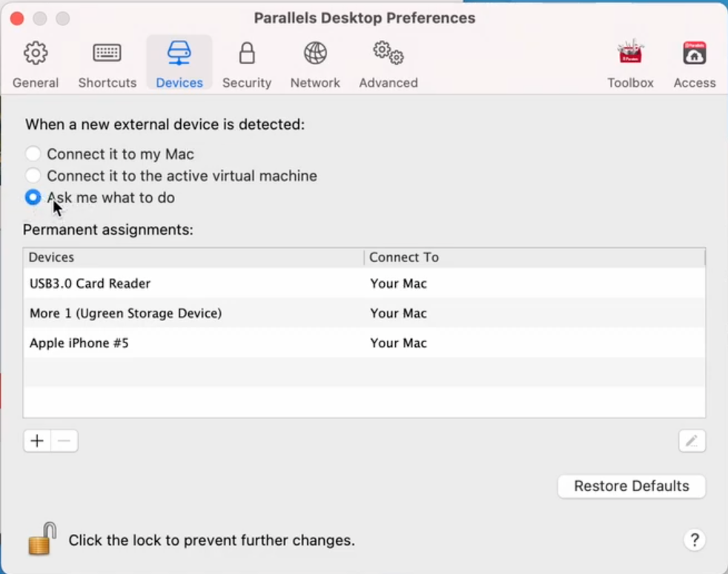Select the Devices pane icon

coord(179,63)
